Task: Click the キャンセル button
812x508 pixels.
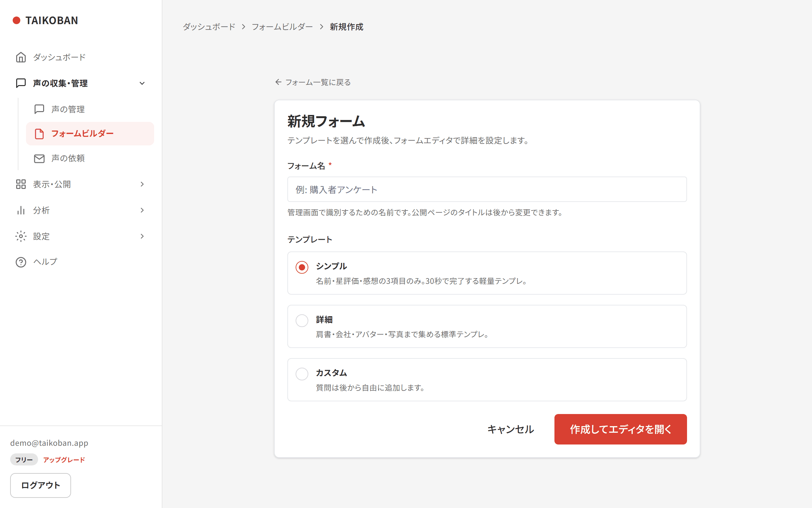Action: (x=510, y=429)
